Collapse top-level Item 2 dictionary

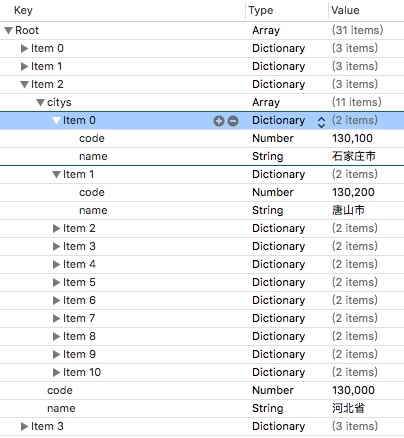click(x=24, y=85)
